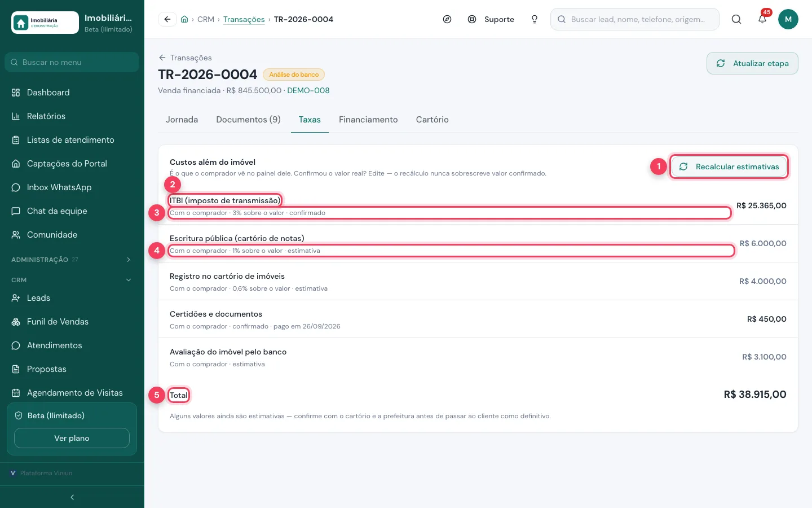The width and height of the screenshot is (812, 508).
Task: Open Dashboard in the sidebar
Action: click(72, 93)
